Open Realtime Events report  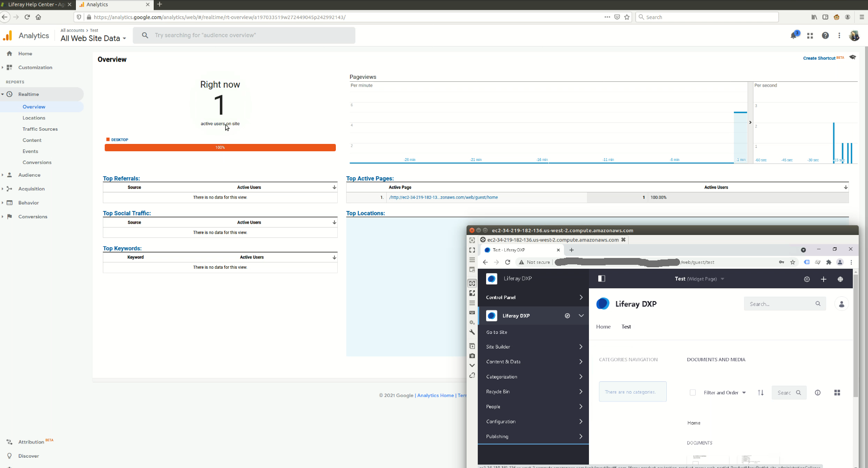point(30,151)
